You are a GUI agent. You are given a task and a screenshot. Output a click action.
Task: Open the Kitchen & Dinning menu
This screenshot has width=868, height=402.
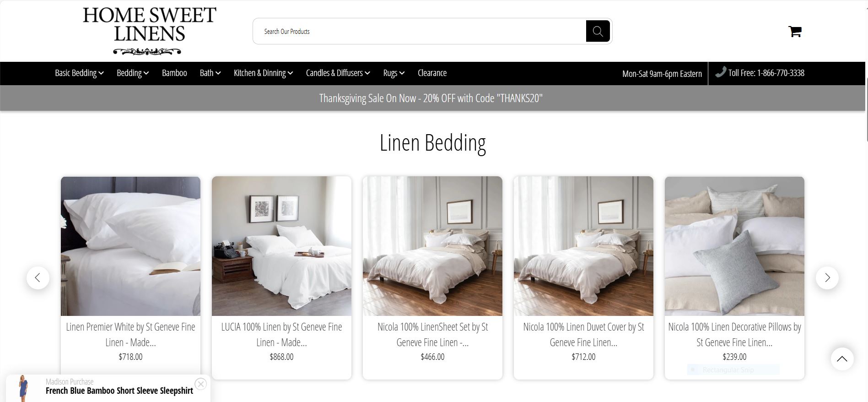pos(263,73)
